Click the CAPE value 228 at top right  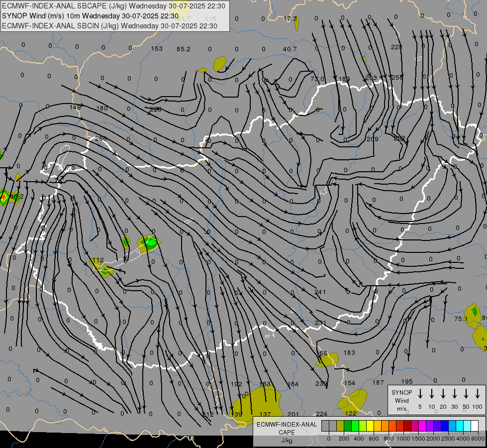(396, 47)
